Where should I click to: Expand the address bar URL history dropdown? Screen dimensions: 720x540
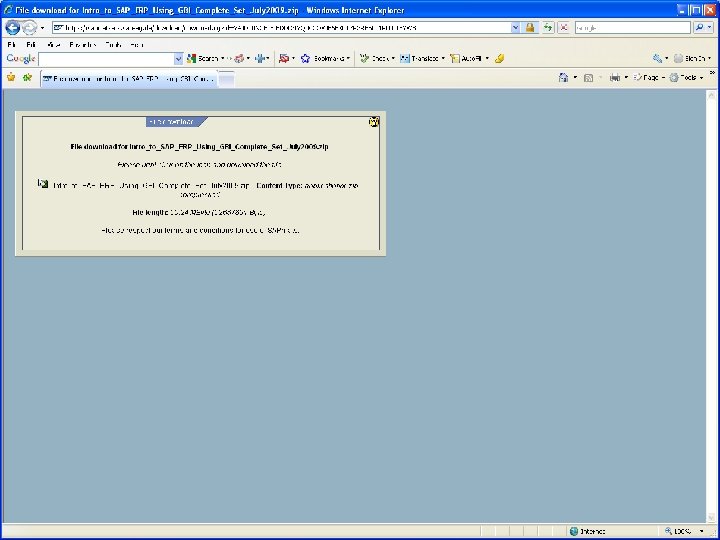[515, 28]
